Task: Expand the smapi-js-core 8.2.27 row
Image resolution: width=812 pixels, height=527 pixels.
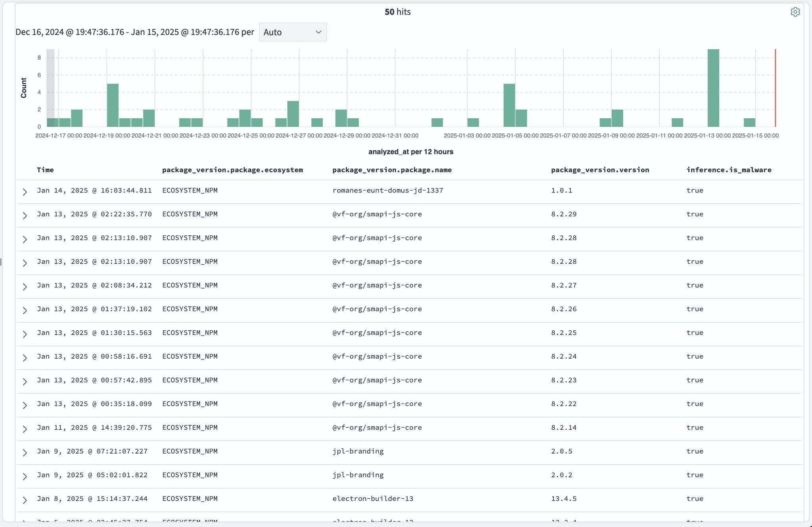Action: [25, 287]
